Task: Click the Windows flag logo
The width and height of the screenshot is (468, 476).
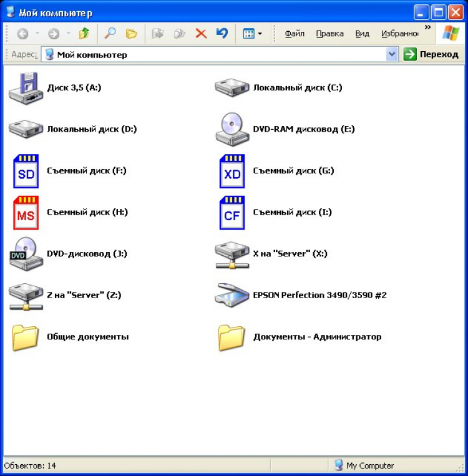Action: (x=451, y=34)
